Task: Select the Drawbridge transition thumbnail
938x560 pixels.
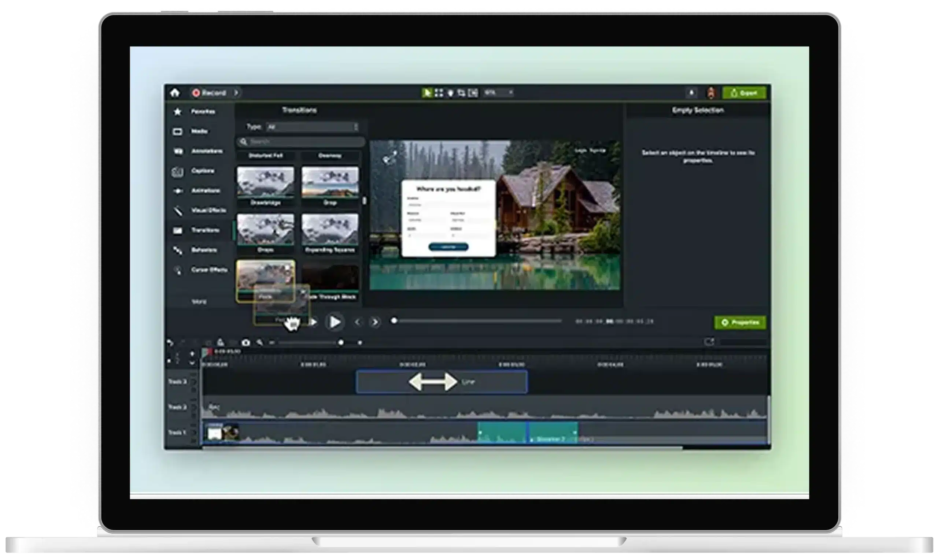Action: point(265,182)
